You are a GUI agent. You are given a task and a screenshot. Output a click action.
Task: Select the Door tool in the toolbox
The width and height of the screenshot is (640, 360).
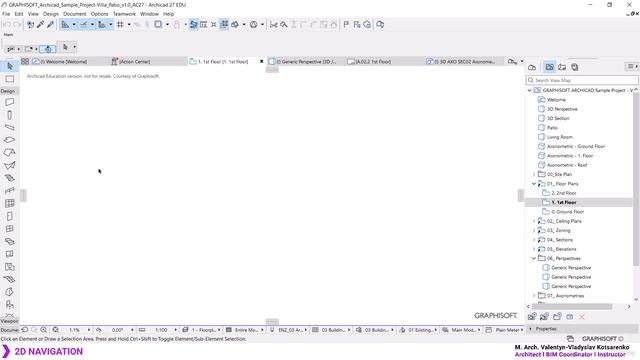point(10,216)
